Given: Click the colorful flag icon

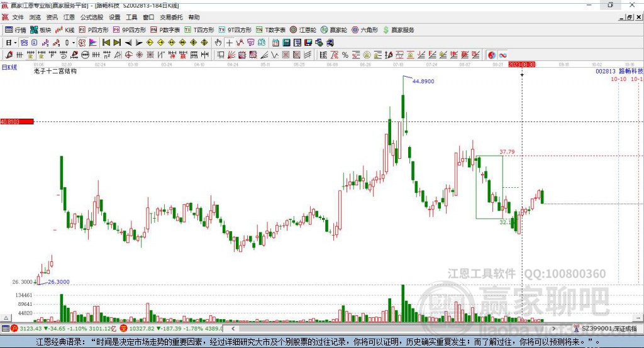Looking at the screenshot, I should click(93, 43).
